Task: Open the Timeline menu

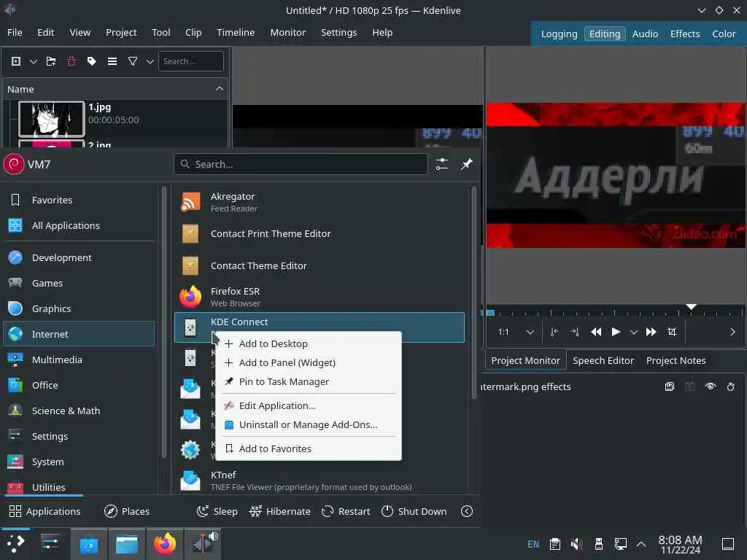Action: point(236,32)
